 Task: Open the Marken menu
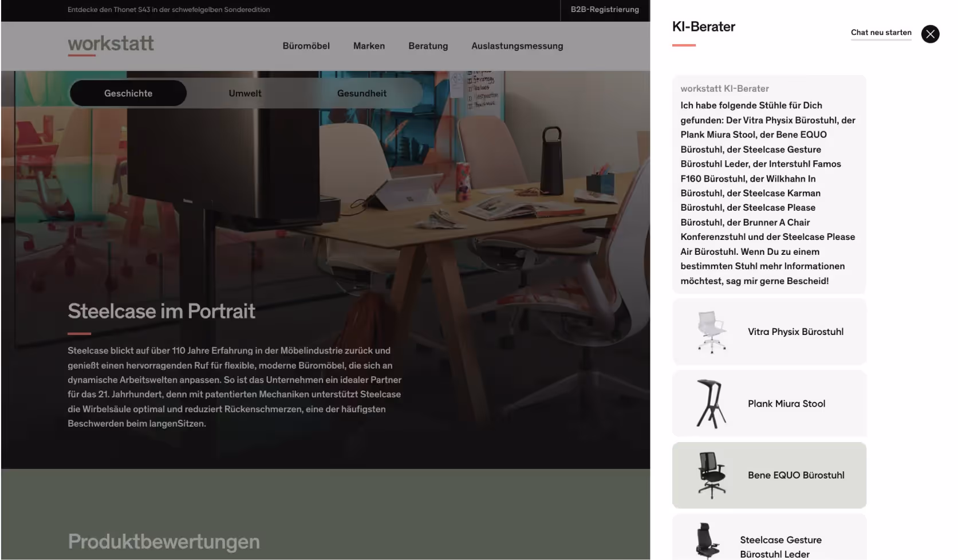[x=369, y=46]
